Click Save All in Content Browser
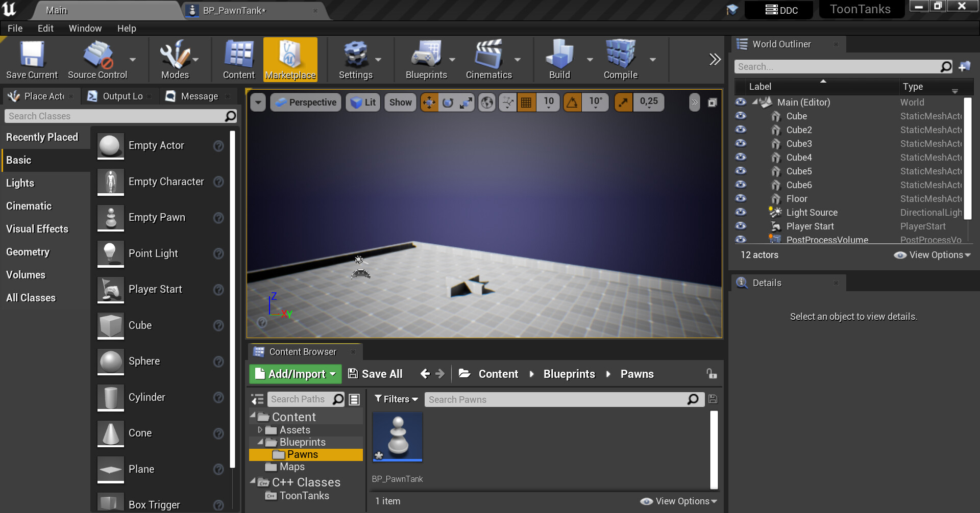Image resolution: width=980 pixels, height=513 pixels. coord(375,374)
